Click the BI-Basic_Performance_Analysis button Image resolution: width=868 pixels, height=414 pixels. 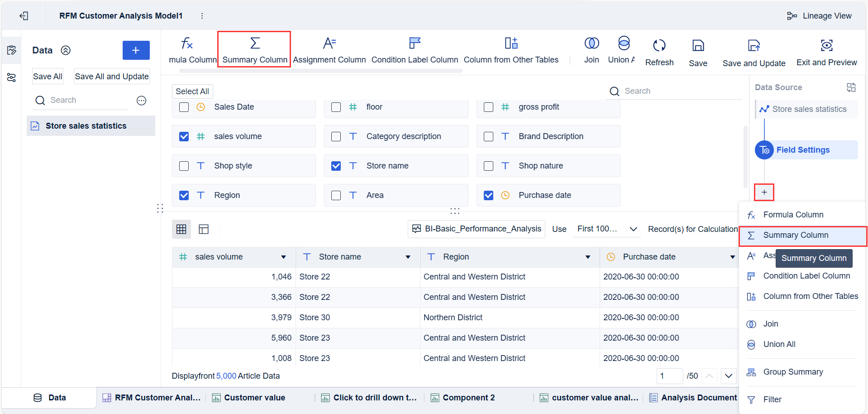pyautogui.click(x=477, y=229)
